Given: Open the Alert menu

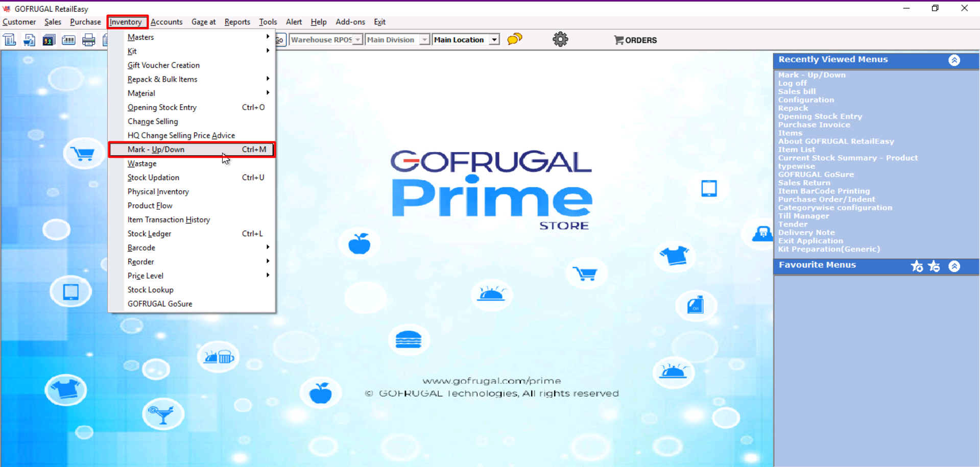Looking at the screenshot, I should tap(294, 22).
